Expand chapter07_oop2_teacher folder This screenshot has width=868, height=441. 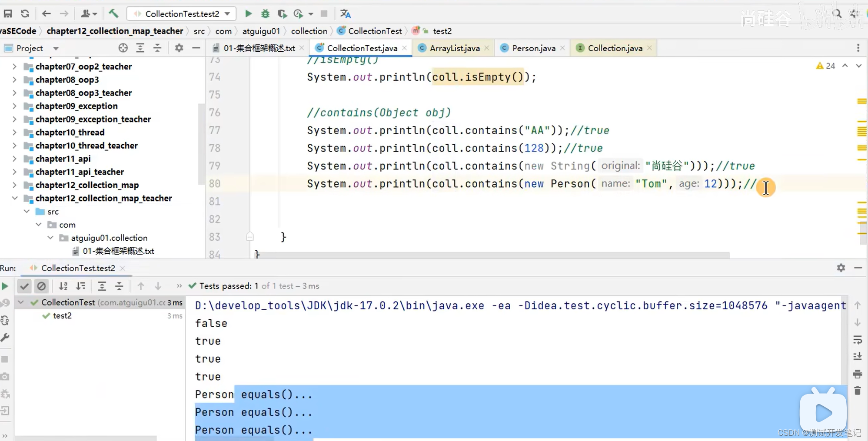14,66
